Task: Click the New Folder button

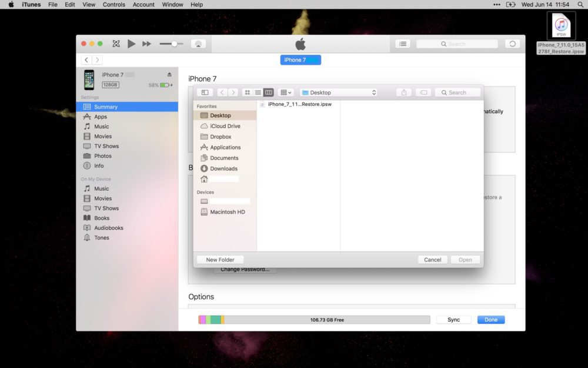Action: [219, 259]
